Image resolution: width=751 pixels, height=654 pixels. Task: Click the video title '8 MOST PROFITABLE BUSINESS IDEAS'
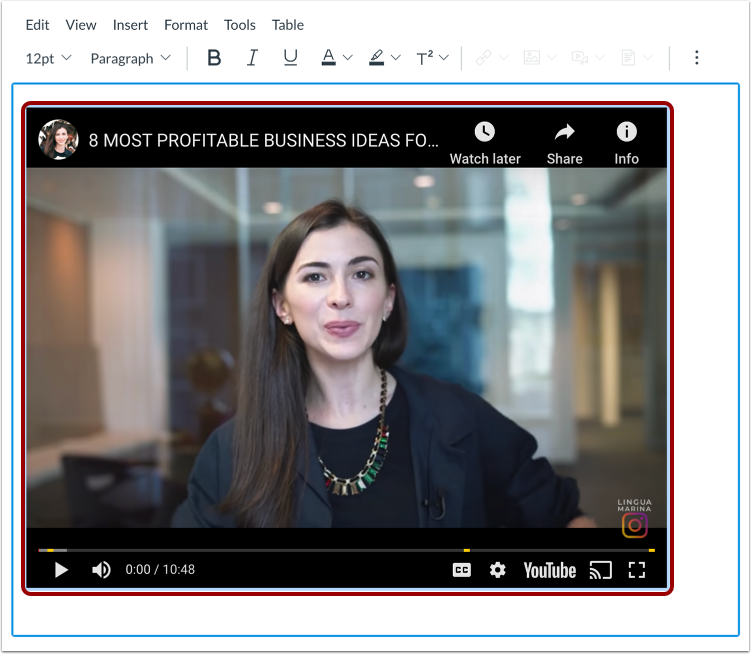pyautogui.click(x=263, y=140)
